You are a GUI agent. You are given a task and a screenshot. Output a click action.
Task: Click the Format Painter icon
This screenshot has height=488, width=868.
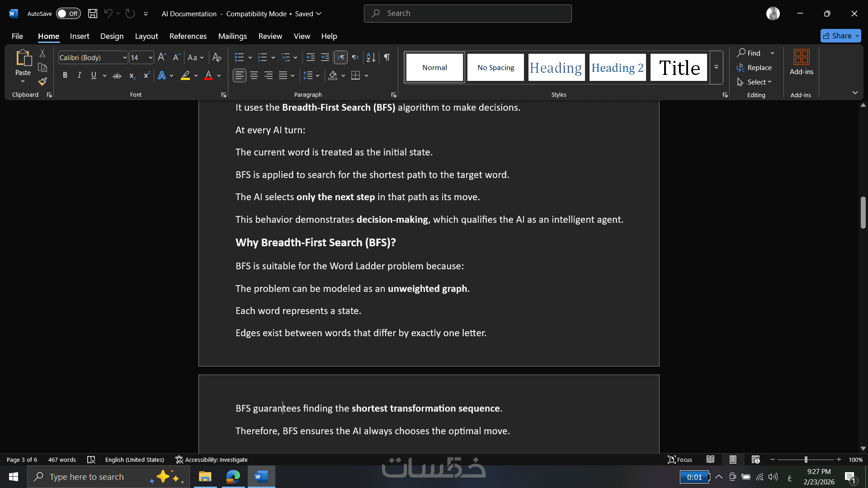coord(42,82)
